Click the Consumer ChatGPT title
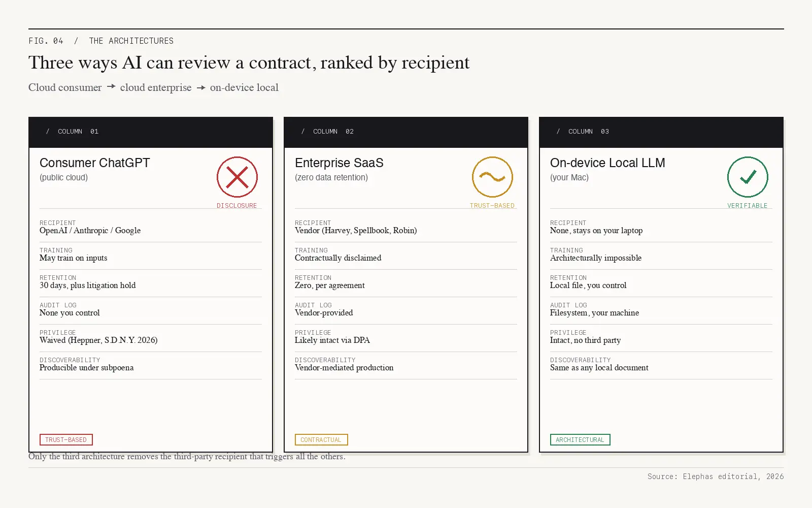The height and width of the screenshot is (508, 812). click(x=95, y=163)
